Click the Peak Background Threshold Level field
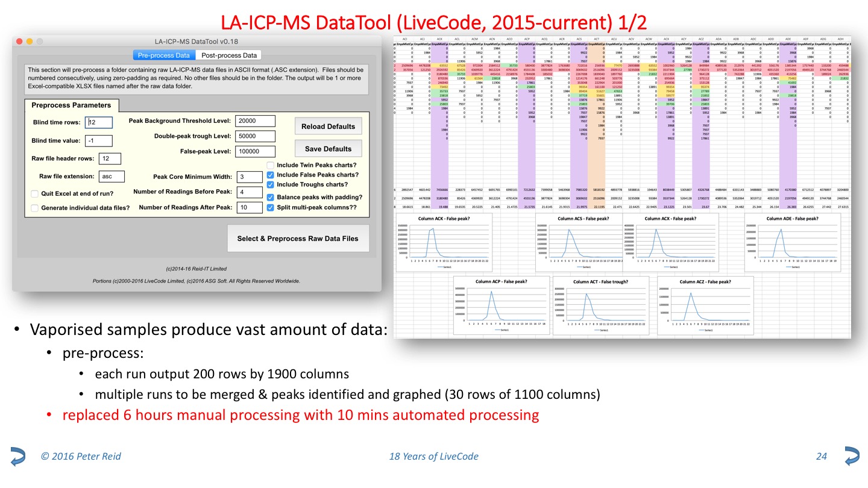 [x=255, y=121]
